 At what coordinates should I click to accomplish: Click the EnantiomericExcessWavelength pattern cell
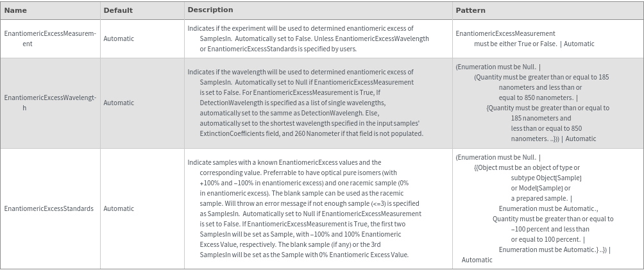532,103
